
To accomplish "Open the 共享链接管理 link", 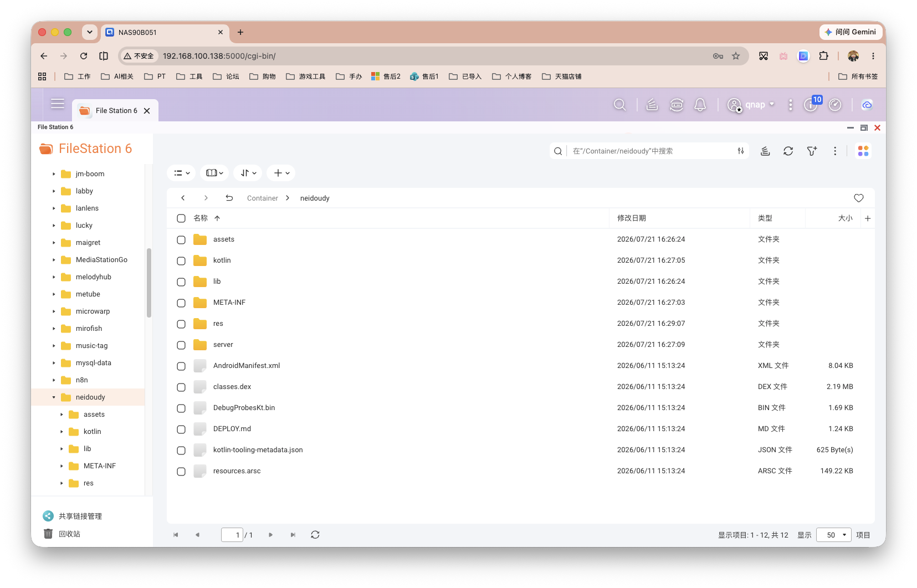I will point(80,516).
